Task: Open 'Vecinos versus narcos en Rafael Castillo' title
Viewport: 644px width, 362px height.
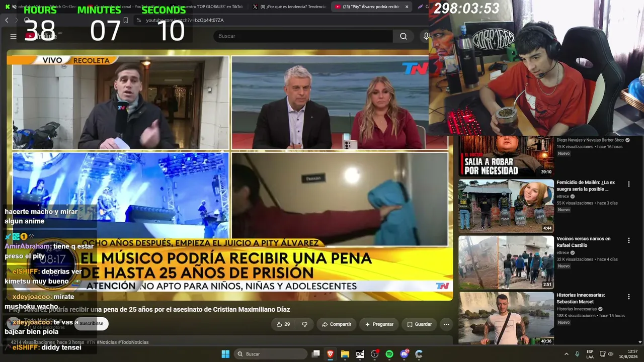Action: point(584,242)
